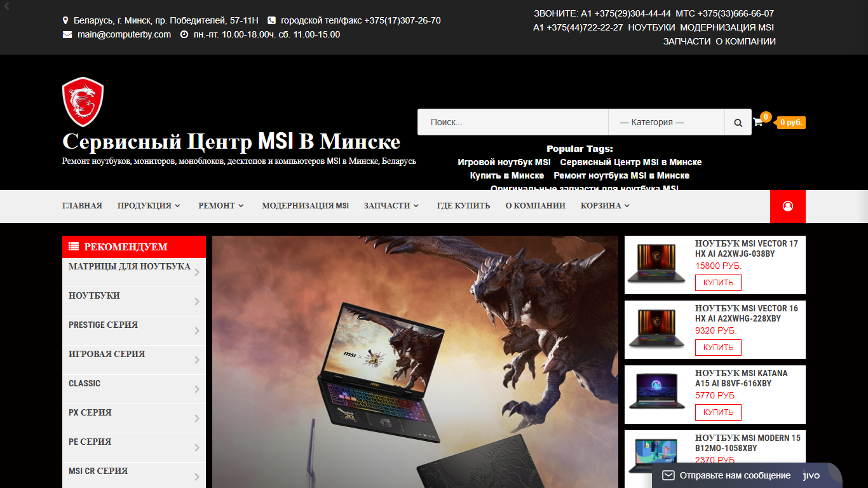Click the clock icon by working hours
This screenshot has height=488, width=868.
pos(184,34)
